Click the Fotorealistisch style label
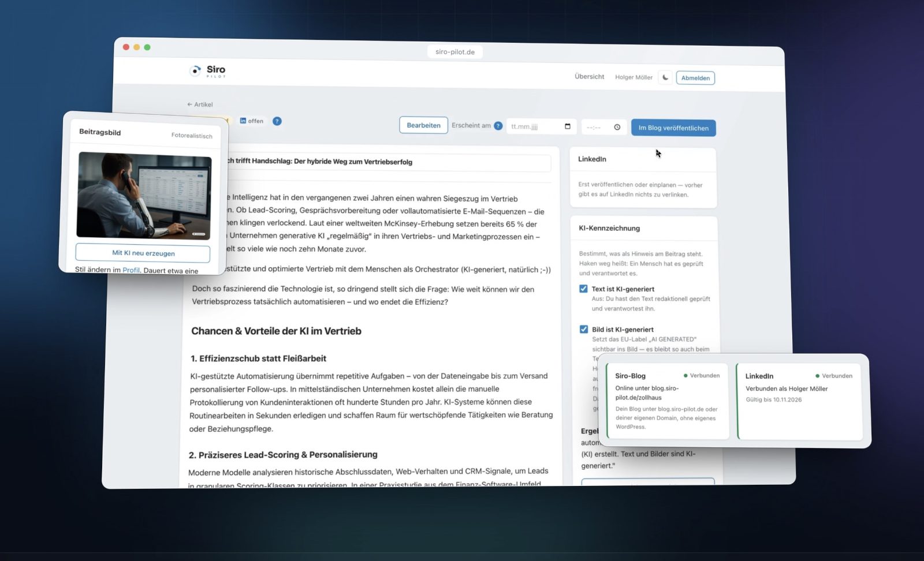This screenshot has height=561, width=924. point(192,136)
